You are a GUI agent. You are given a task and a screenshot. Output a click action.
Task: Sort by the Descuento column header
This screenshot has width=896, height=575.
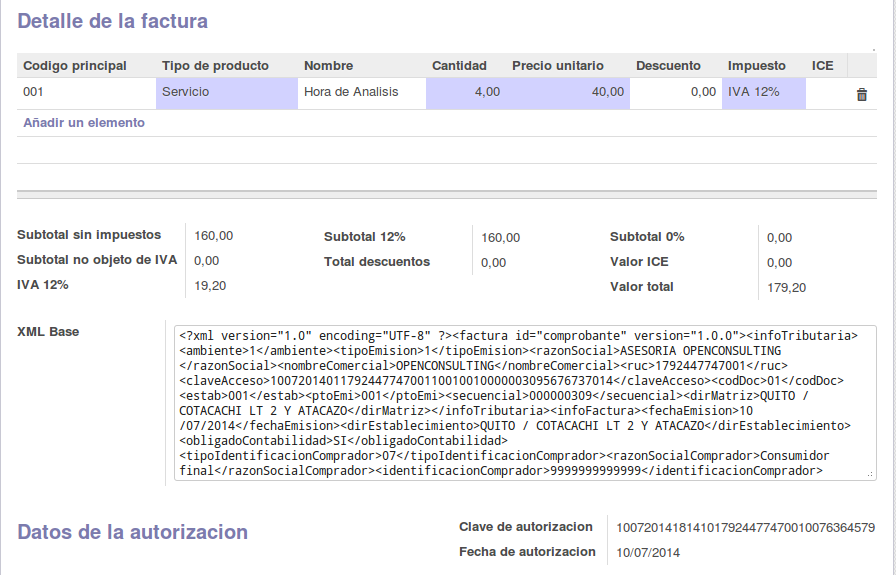668,66
